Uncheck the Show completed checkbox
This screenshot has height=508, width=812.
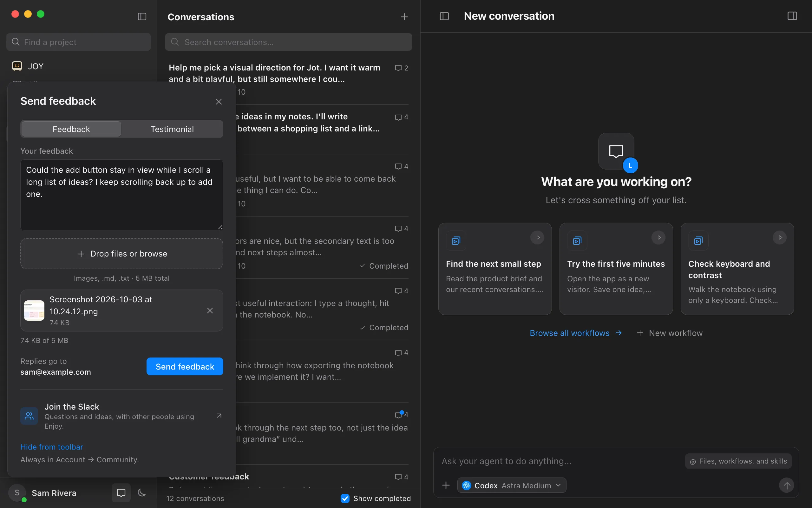click(x=345, y=498)
